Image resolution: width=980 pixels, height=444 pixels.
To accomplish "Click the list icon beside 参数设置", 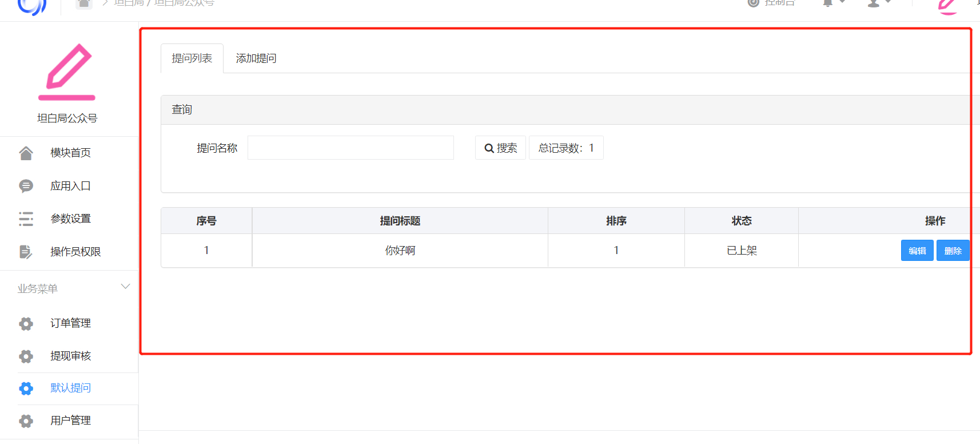I will click(26, 219).
